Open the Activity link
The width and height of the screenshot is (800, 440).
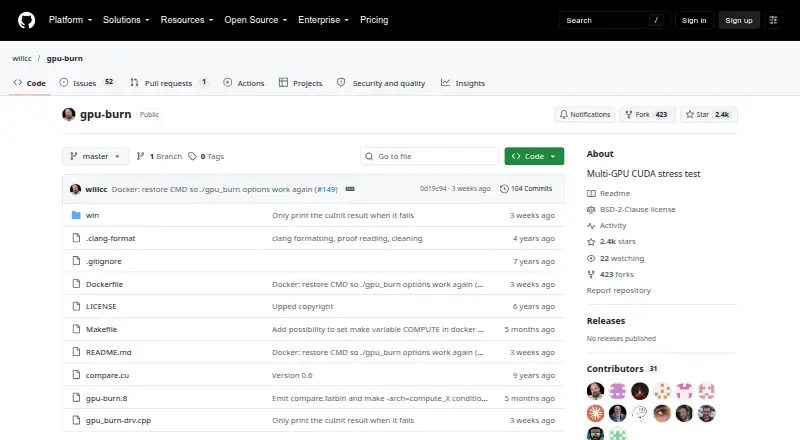pos(607,226)
